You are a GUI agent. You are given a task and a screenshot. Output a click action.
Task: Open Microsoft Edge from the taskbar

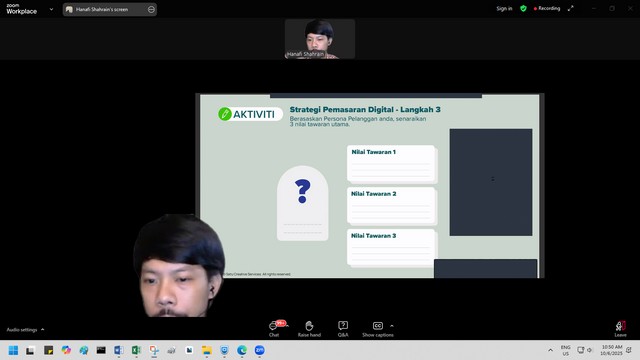(x=242, y=350)
